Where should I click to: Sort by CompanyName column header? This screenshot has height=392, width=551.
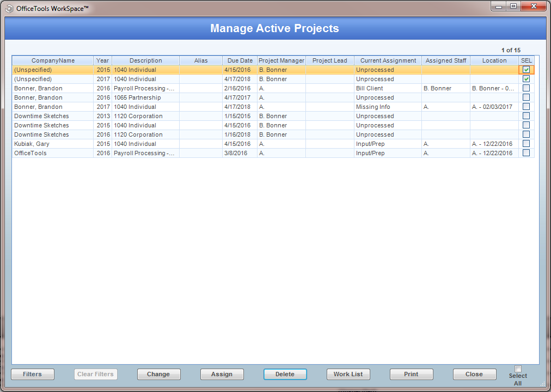tap(53, 60)
